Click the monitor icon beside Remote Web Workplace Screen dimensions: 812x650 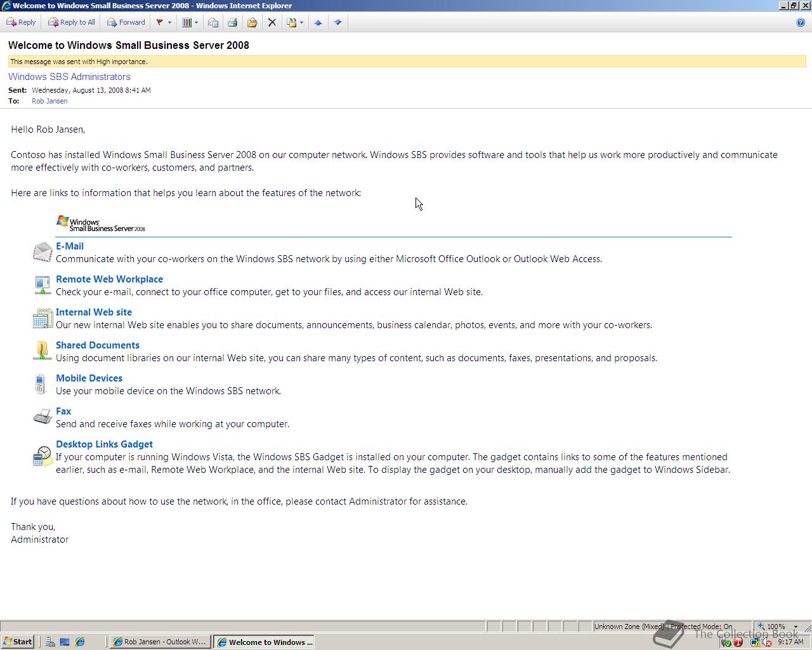point(43,285)
